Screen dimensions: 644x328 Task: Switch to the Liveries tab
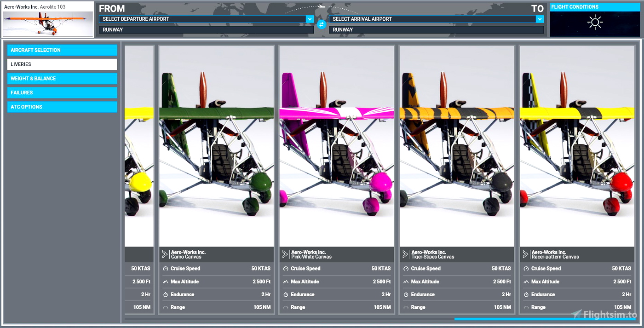pos(62,64)
